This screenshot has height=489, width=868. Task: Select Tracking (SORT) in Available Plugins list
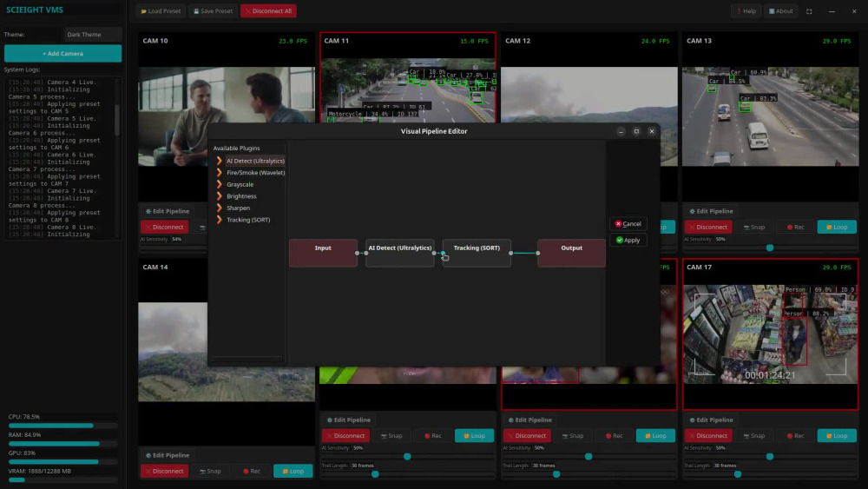(248, 220)
